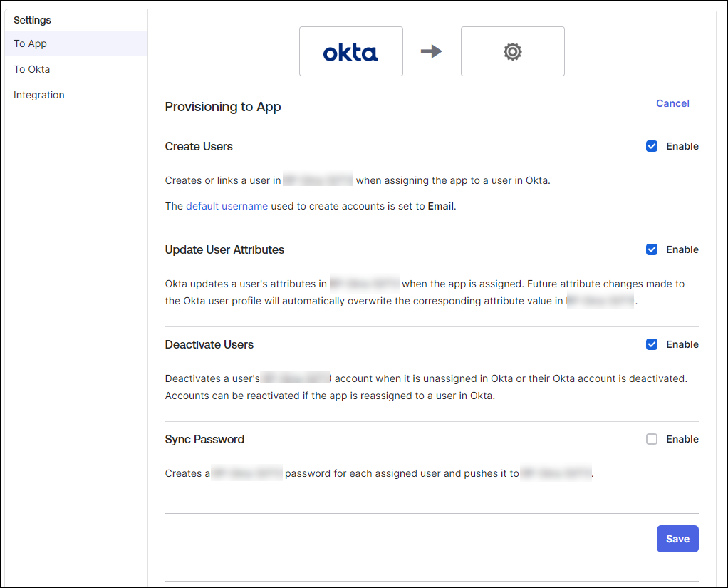Viewport: 728px width, 588px height.
Task: Click the Create Users section title
Action: click(199, 146)
